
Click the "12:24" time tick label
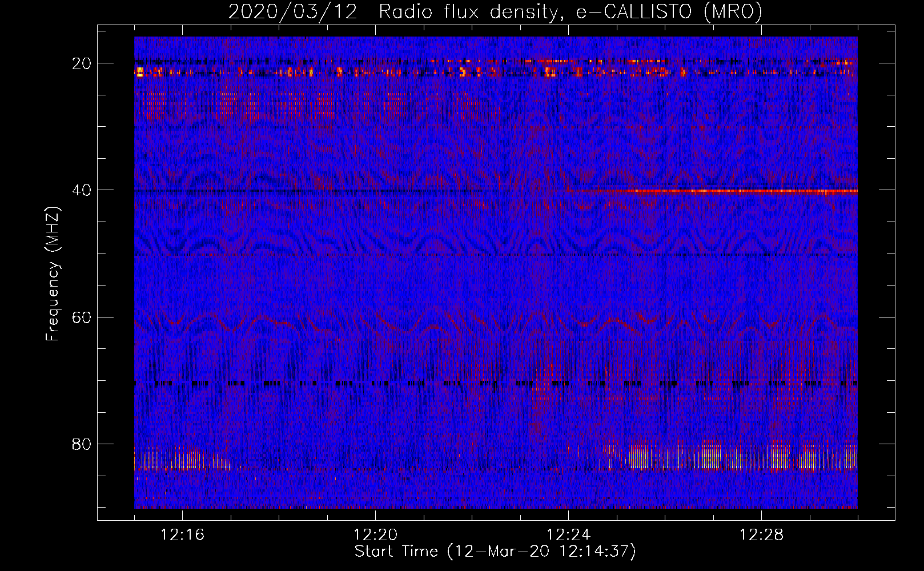[569, 535]
